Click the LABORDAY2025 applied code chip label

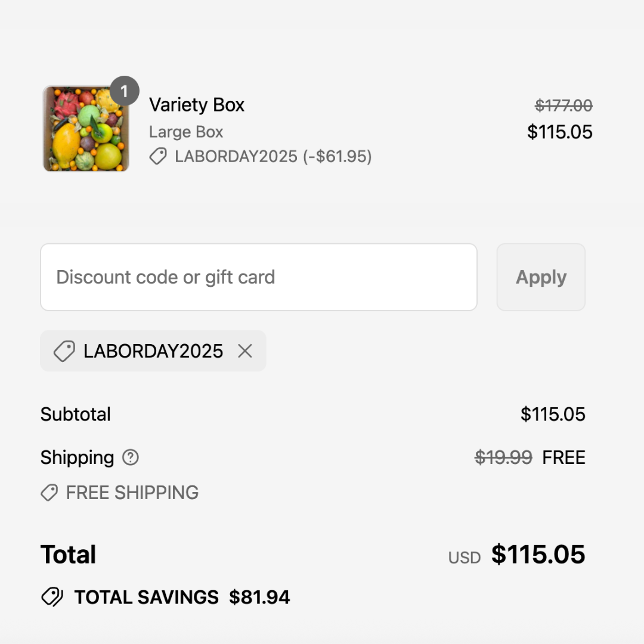click(153, 351)
